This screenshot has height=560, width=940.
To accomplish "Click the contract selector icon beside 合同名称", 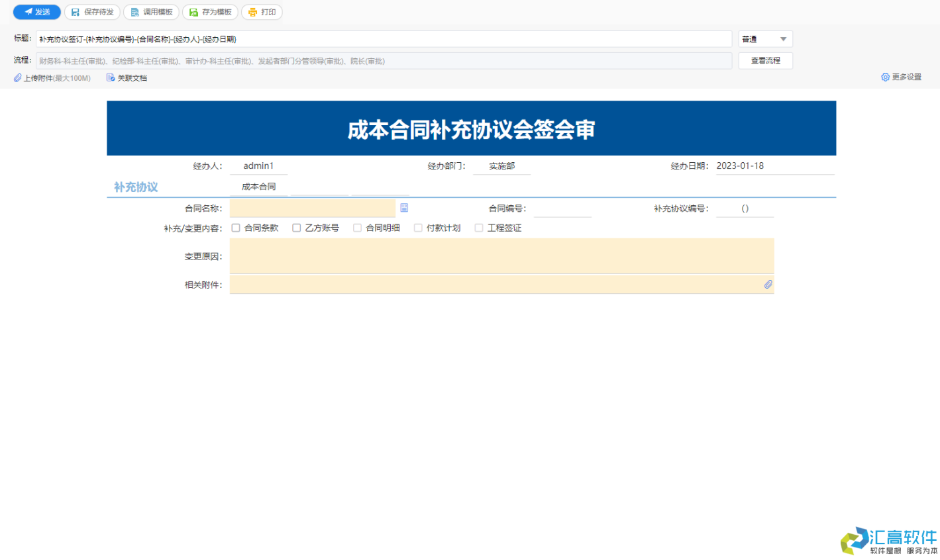I will (404, 208).
